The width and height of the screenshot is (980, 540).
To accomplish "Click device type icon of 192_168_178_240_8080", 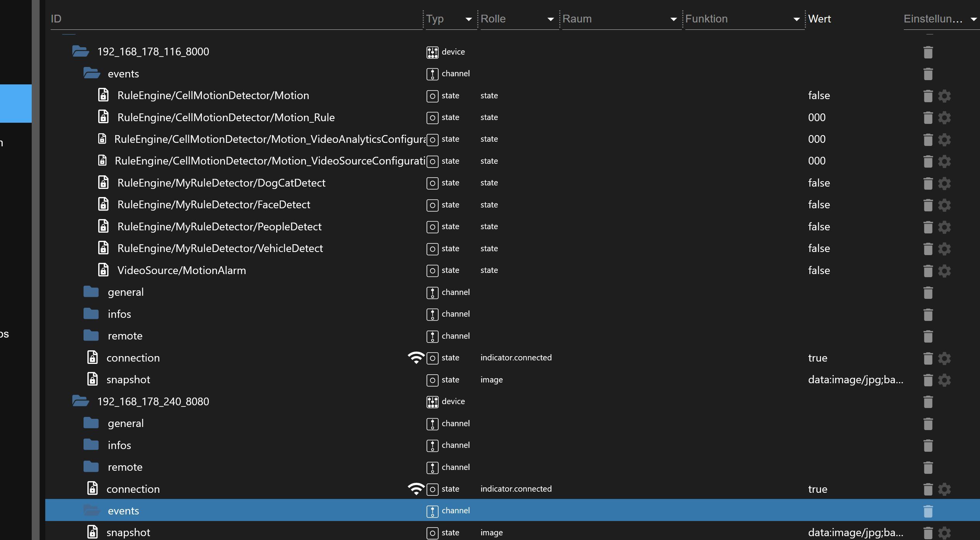I will (432, 402).
